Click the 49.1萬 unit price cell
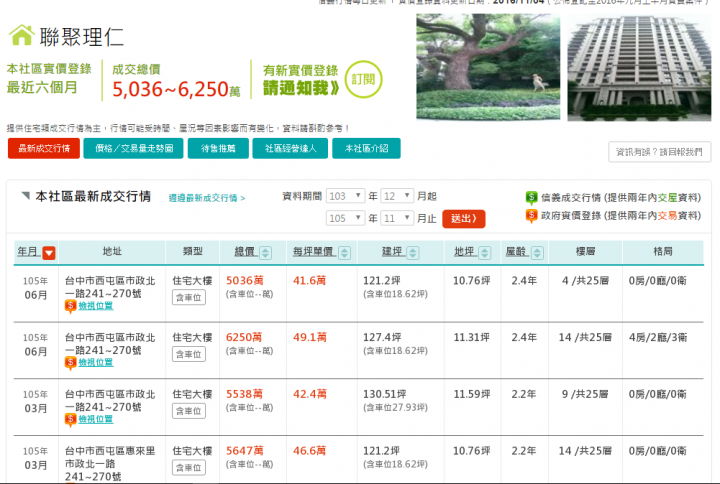720x484 pixels. (310, 338)
